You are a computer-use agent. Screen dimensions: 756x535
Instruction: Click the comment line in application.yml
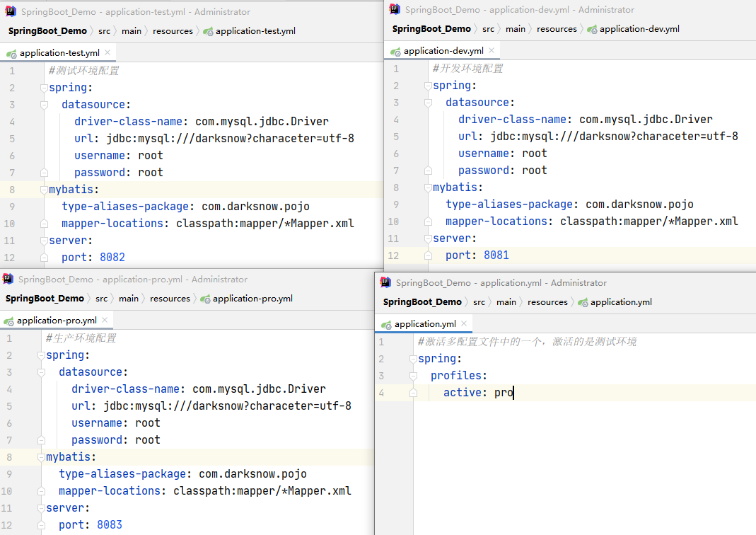pyautogui.click(x=527, y=342)
